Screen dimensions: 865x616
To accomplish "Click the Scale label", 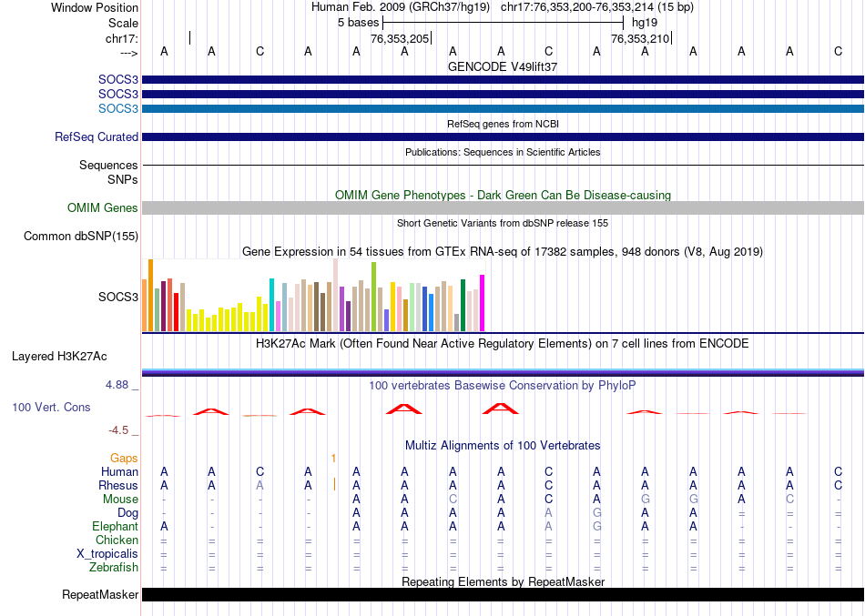I will (123, 23).
